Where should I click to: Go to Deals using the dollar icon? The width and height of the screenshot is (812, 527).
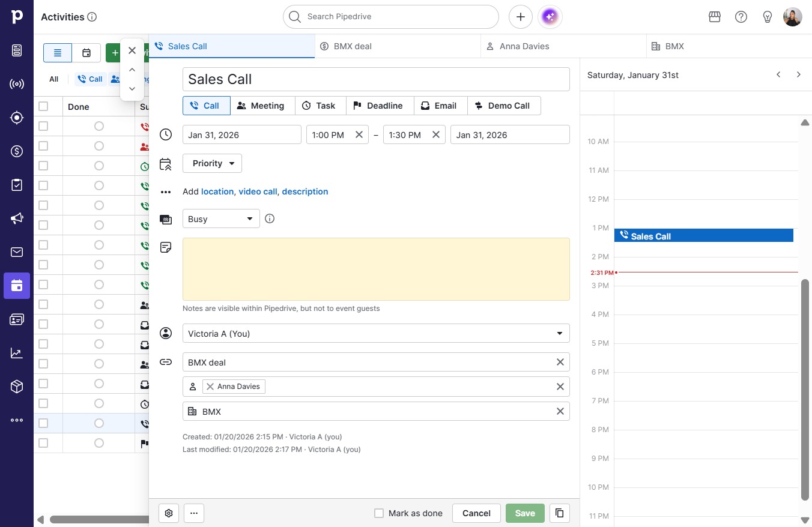(x=17, y=151)
